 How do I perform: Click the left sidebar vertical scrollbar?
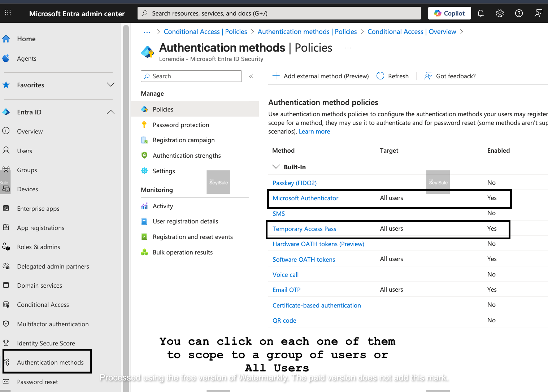click(126, 208)
